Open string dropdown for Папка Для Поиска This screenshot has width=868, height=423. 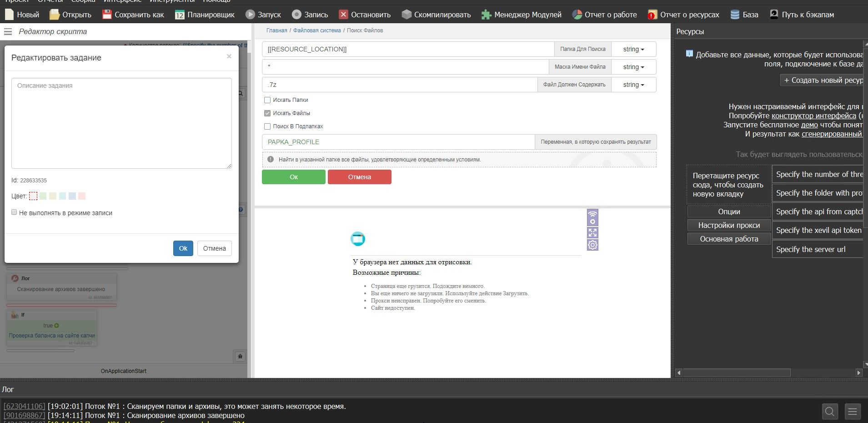[x=633, y=49]
